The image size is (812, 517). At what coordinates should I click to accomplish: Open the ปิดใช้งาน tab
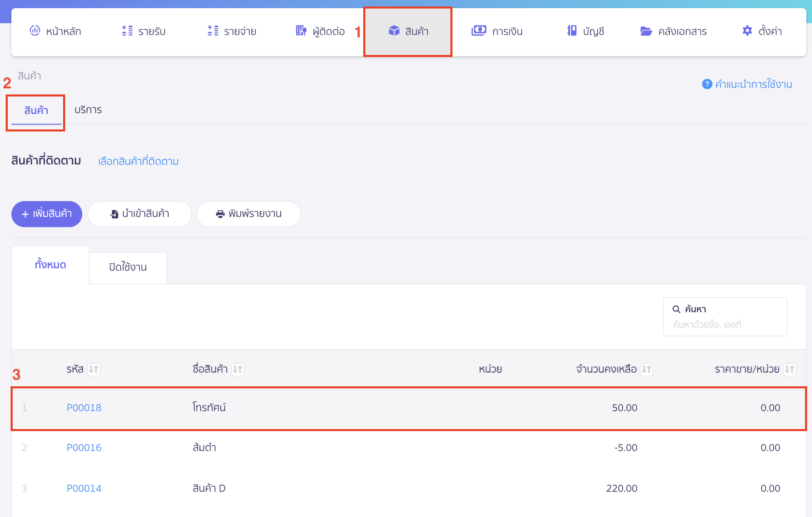tap(128, 267)
